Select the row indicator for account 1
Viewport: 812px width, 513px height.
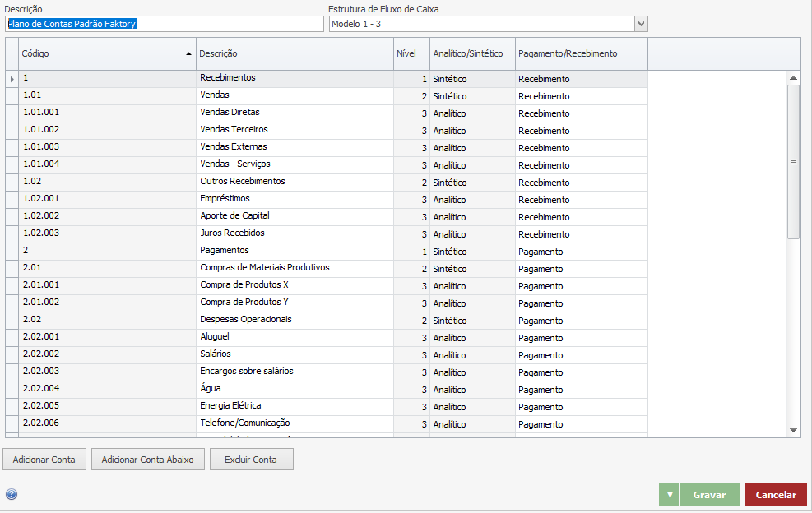12,79
